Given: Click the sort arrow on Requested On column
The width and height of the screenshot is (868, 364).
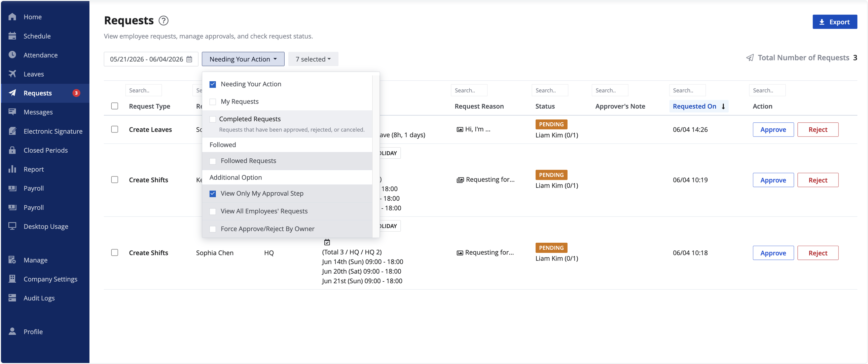Looking at the screenshot, I should (x=723, y=107).
